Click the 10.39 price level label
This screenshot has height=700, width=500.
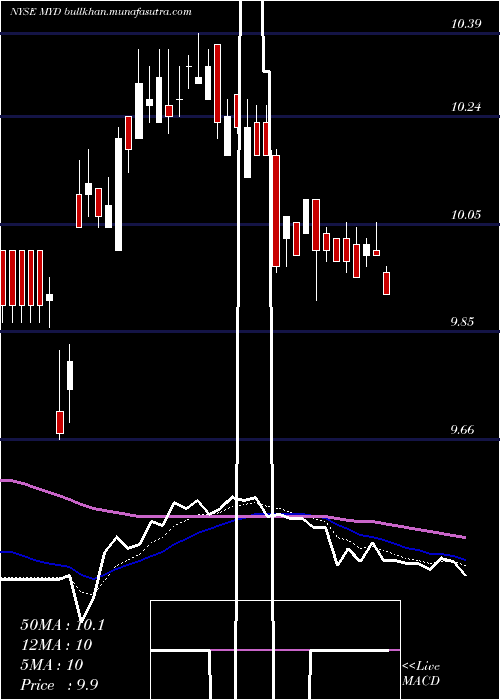[x=466, y=24]
